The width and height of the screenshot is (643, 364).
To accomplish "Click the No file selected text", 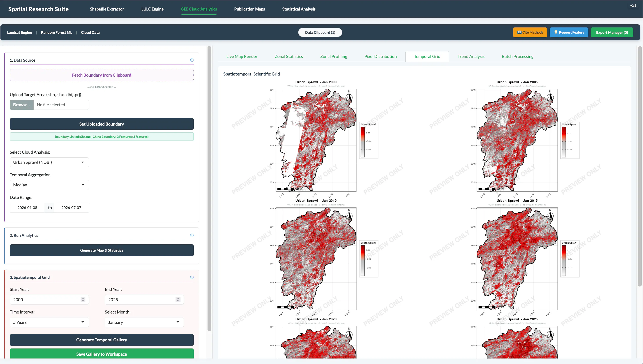I will [x=51, y=105].
